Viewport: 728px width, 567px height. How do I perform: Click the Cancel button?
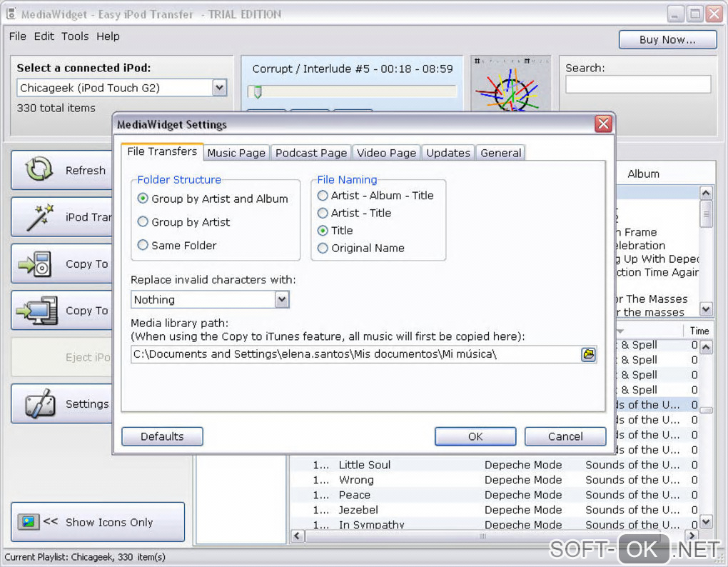[565, 436]
